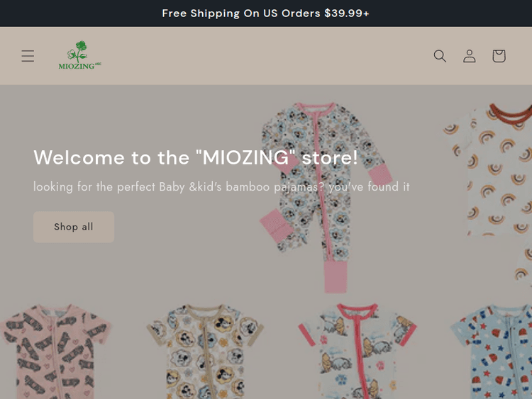
Task: Click the free shipping announcement text
Action: tap(265, 13)
